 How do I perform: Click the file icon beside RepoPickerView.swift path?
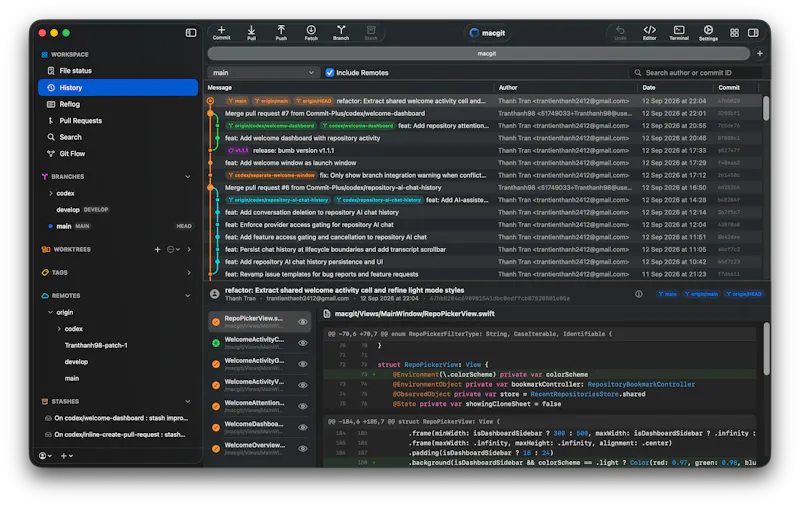coord(327,314)
